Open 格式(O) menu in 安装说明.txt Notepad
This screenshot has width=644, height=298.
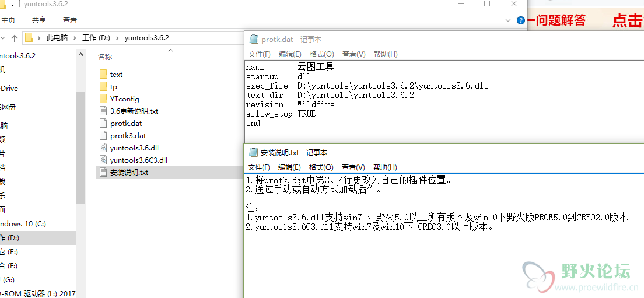tap(321, 167)
